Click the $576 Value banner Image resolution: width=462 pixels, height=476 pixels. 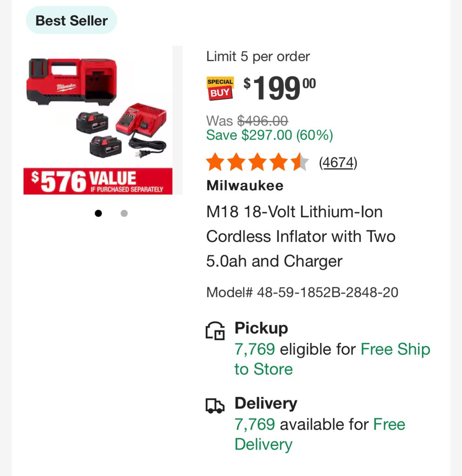click(98, 181)
